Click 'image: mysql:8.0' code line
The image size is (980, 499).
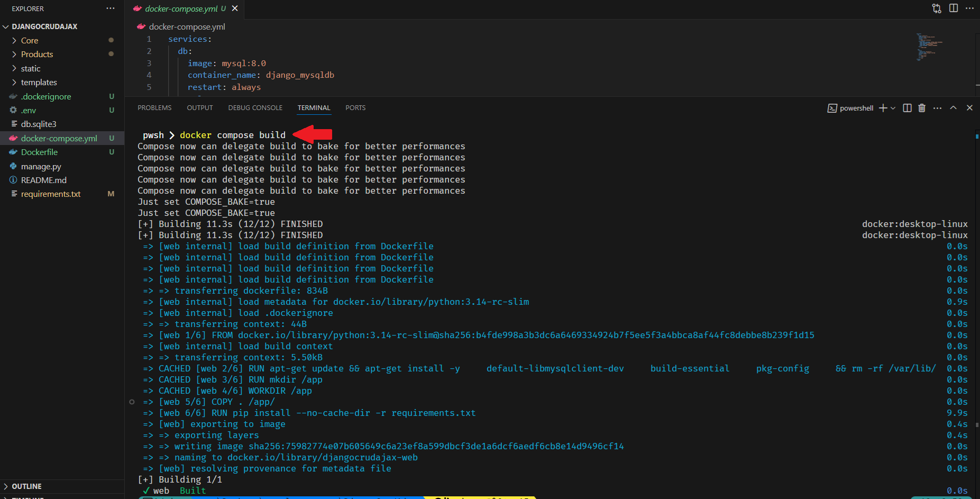tap(226, 63)
